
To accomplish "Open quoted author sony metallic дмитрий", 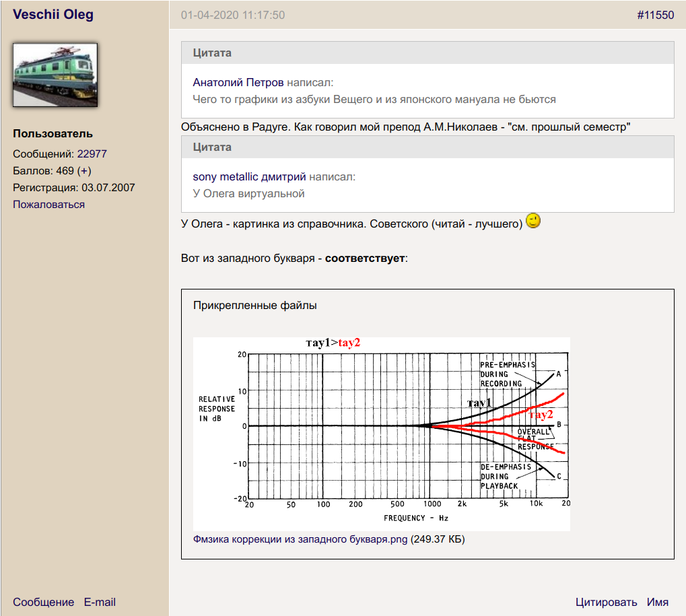I will tap(249, 177).
